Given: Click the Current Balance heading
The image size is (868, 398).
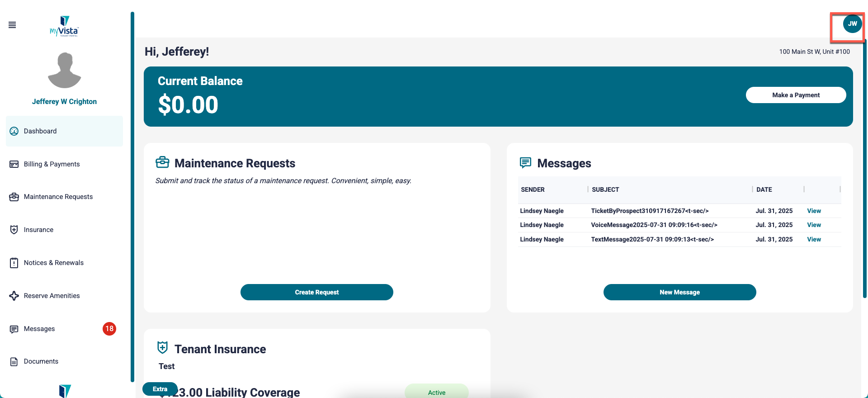Looking at the screenshot, I should tap(200, 81).
